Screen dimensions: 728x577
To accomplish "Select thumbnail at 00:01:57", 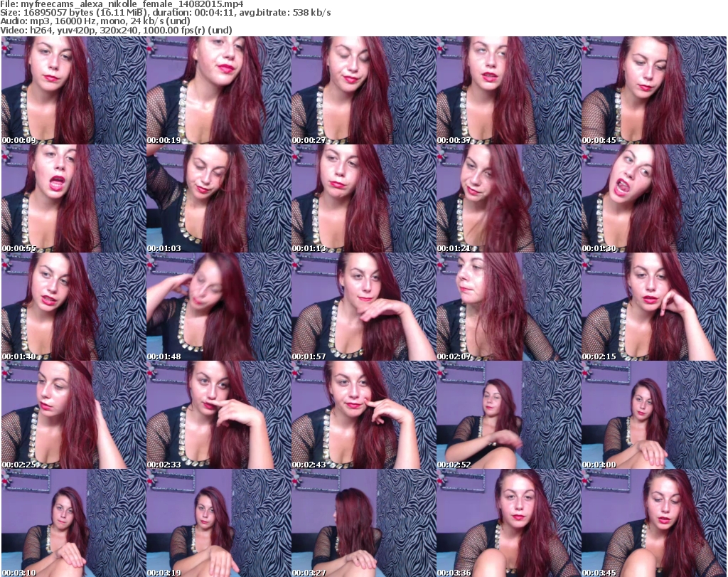I will pyautogui.click(x=363, y=307).
